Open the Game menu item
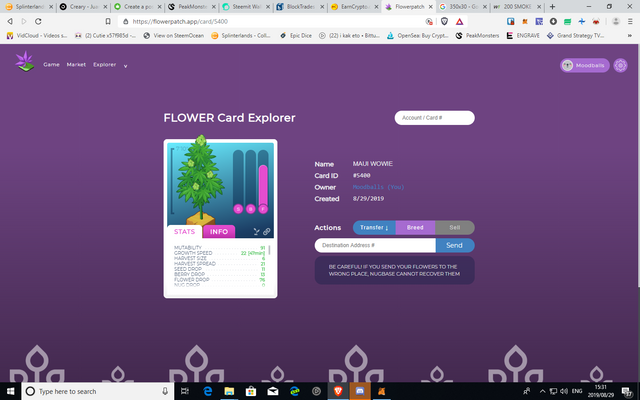The width and height of the screenshot is (640, 400). click(51, 64)
